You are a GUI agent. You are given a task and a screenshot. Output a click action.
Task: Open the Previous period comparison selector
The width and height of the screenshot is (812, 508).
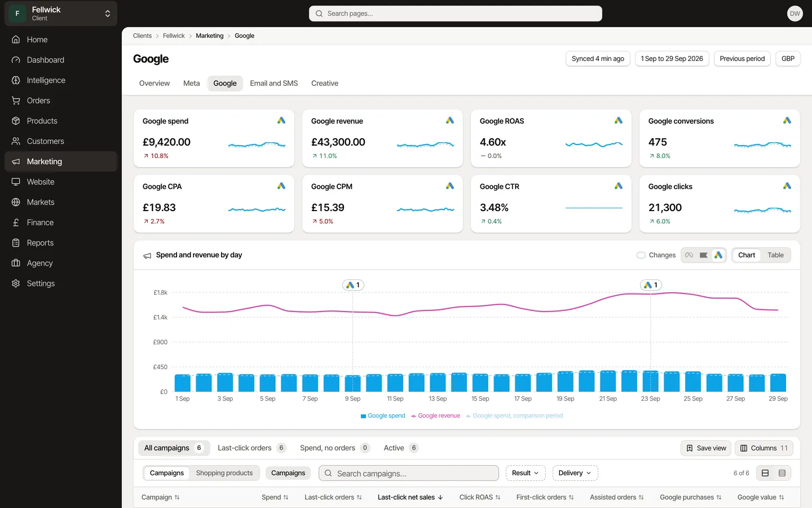pos(742,59)
